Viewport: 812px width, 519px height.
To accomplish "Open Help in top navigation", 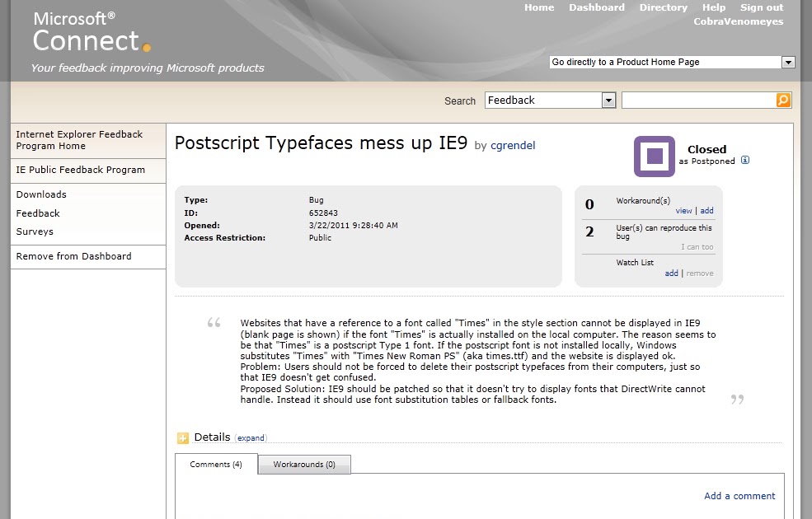I will [714, 7].
